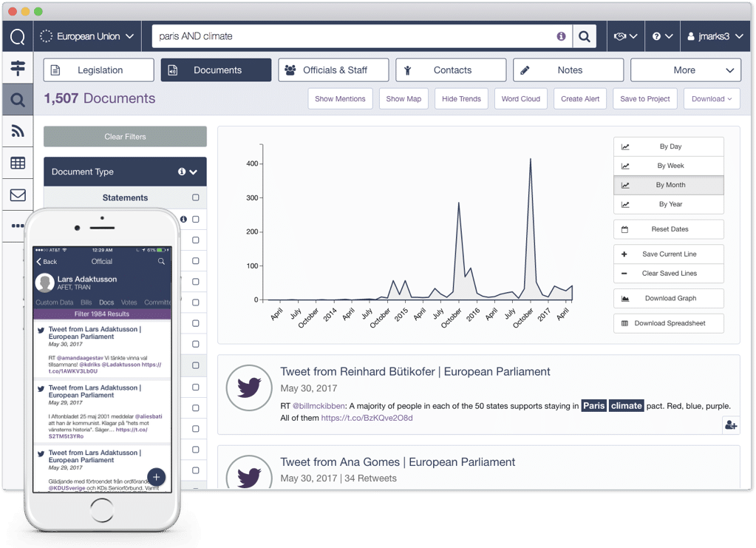Select the magnifier search icon in left sidebar

click(x=18, y=100)
